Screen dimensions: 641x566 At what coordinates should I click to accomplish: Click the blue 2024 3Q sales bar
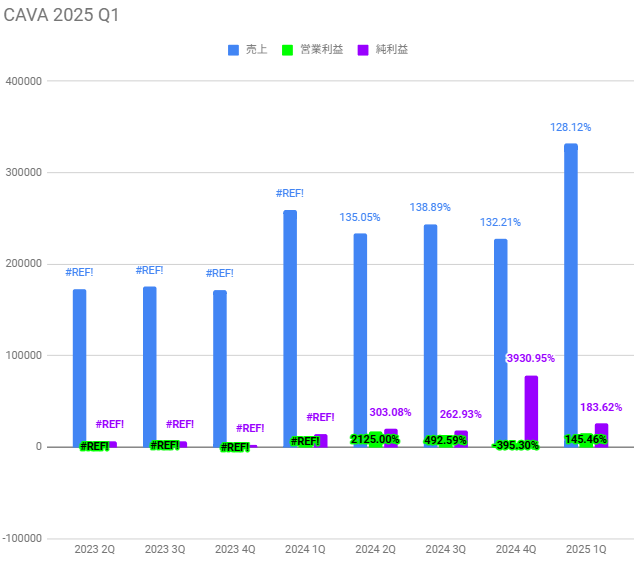[430, 336]
